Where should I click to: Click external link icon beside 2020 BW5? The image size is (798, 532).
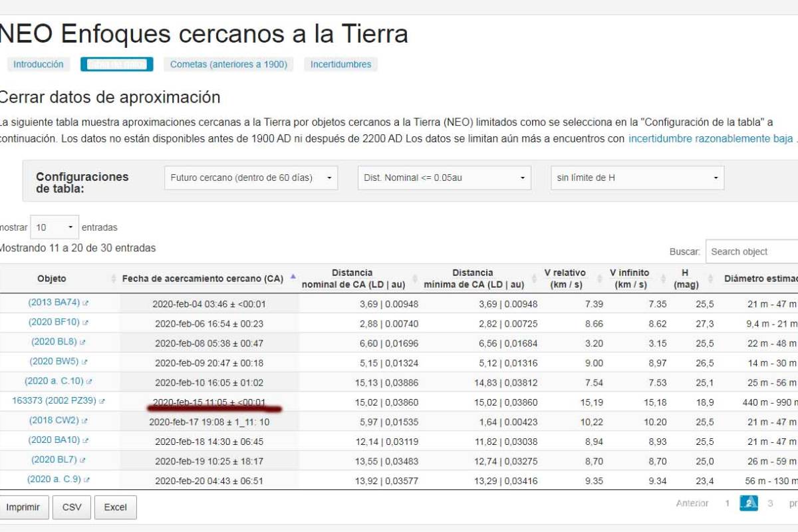pyautogui.click(x=84, y=362)
